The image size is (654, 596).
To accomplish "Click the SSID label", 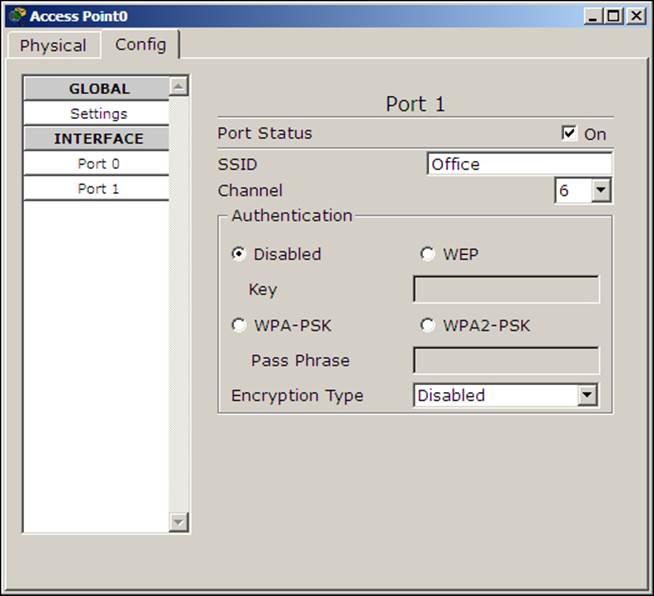I will [237, 164].
